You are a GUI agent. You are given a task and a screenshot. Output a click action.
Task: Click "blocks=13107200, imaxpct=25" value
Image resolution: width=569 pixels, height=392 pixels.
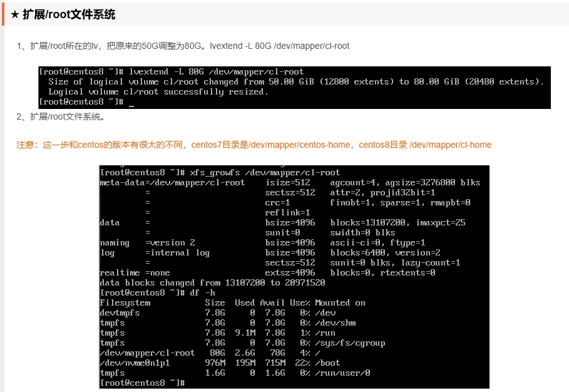397,222
